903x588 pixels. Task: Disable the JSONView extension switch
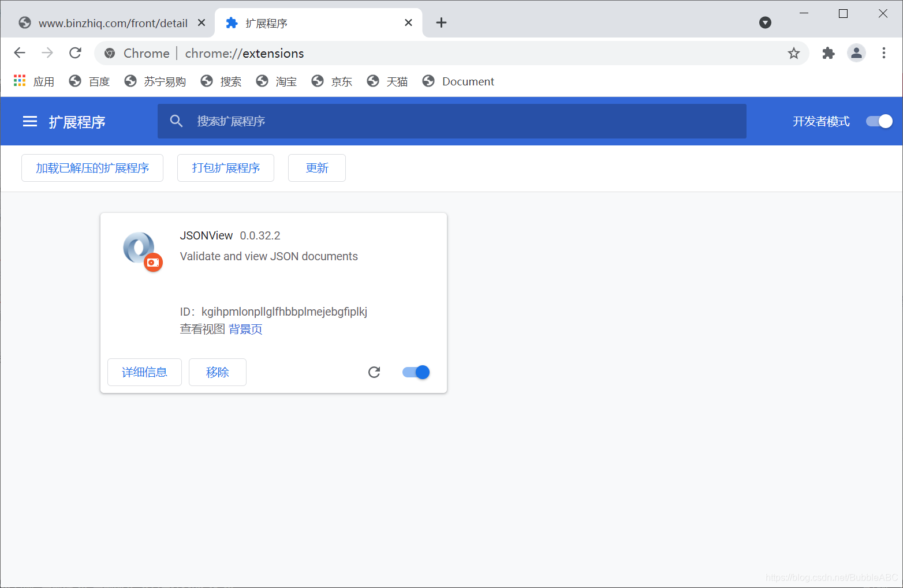point(416,372)
